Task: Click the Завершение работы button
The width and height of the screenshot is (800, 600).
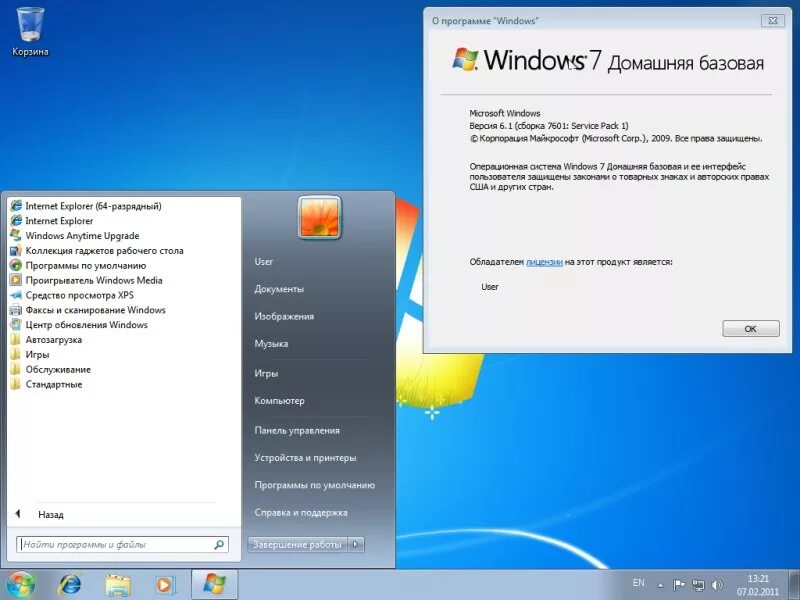Action: (x=297, y=544)
